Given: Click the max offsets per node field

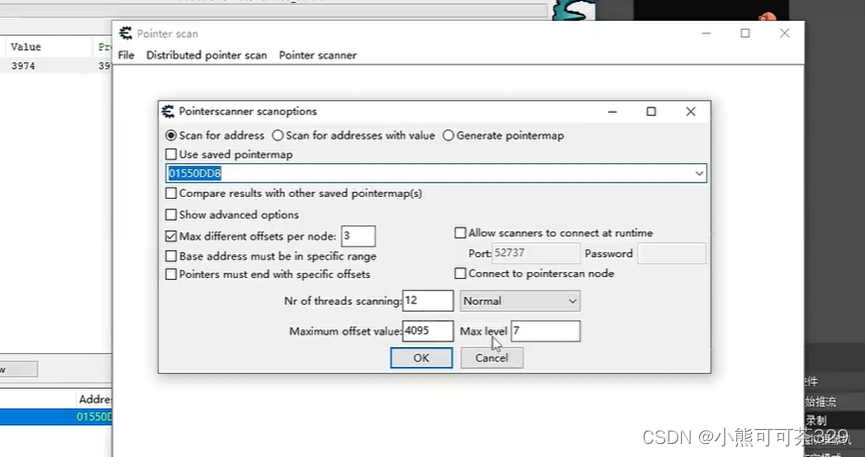Looking at the screenshot, I should point(358,236).
